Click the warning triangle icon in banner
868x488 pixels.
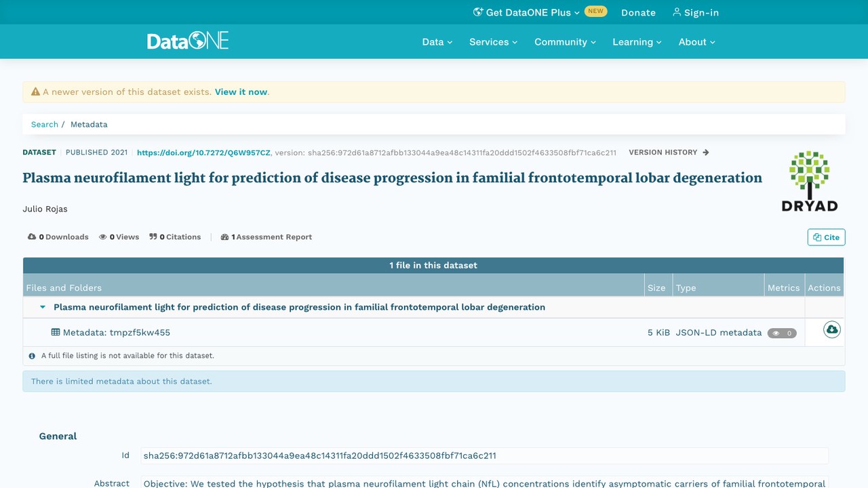pos(36,91)
